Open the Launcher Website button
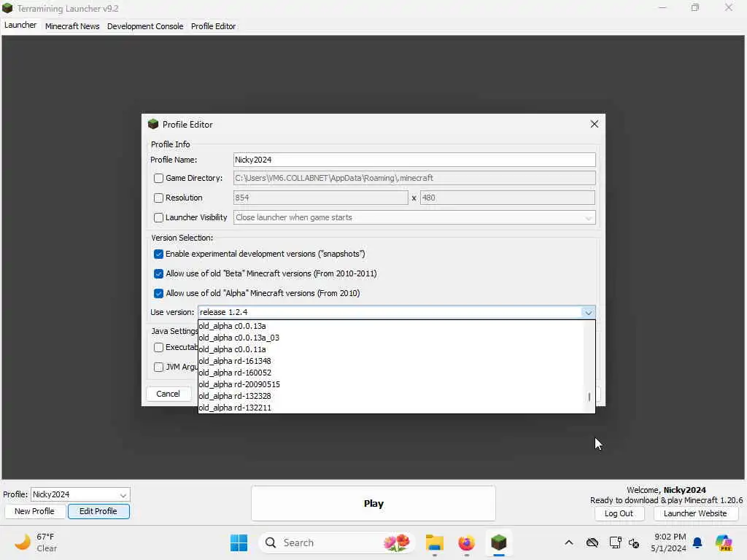Screen dimensions: 747x560 (695, 513)
